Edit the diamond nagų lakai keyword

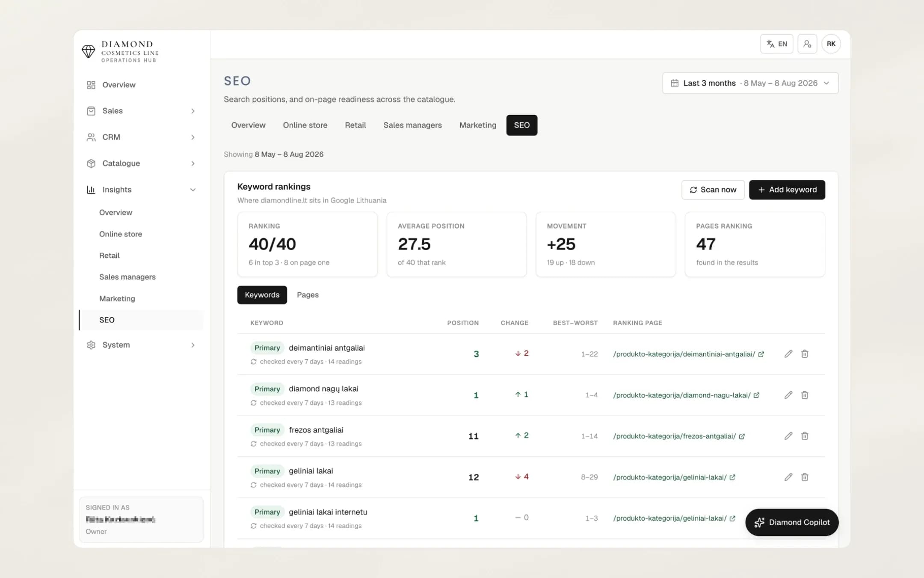[x=788, y=395]
